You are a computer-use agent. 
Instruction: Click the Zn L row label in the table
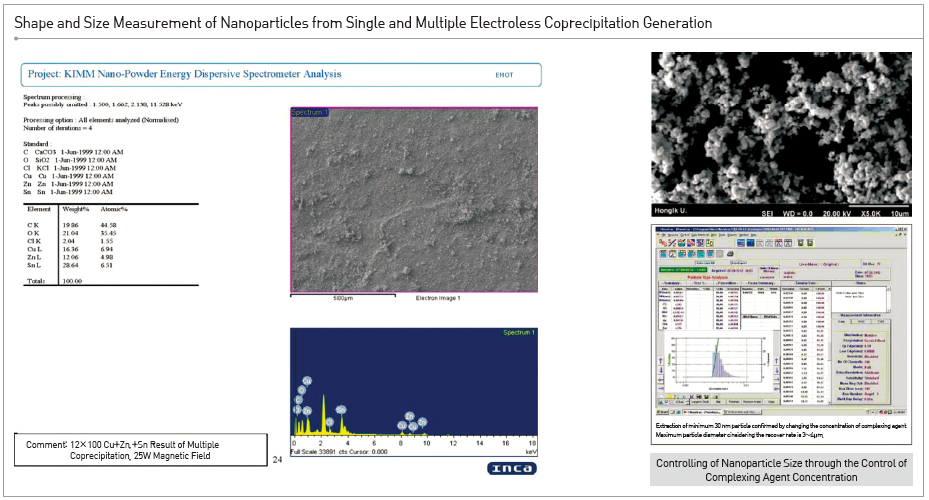(34, 257)
